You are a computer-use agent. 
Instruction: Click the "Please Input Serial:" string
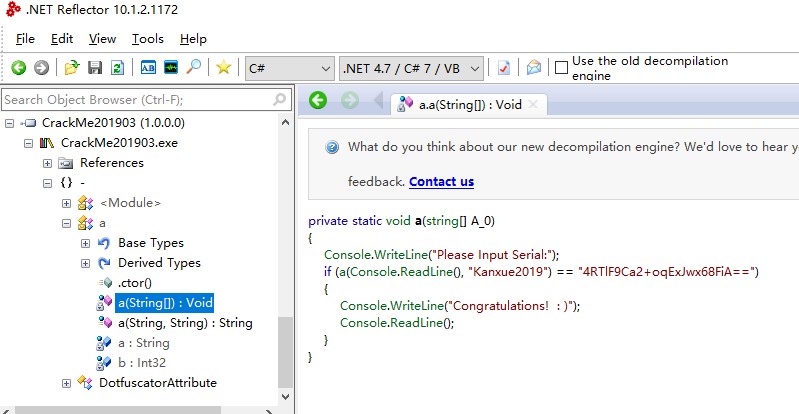493,254
